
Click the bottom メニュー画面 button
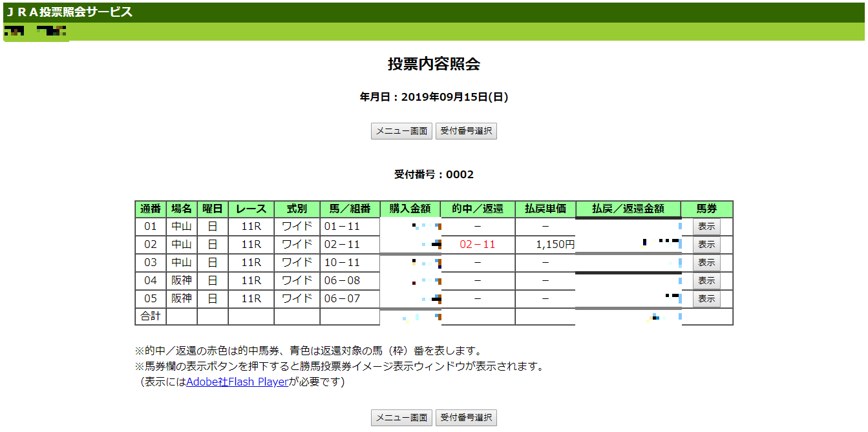[401, 417]
